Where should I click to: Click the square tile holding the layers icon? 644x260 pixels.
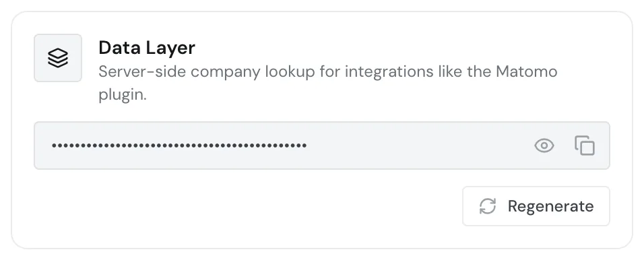coord(58,58)
